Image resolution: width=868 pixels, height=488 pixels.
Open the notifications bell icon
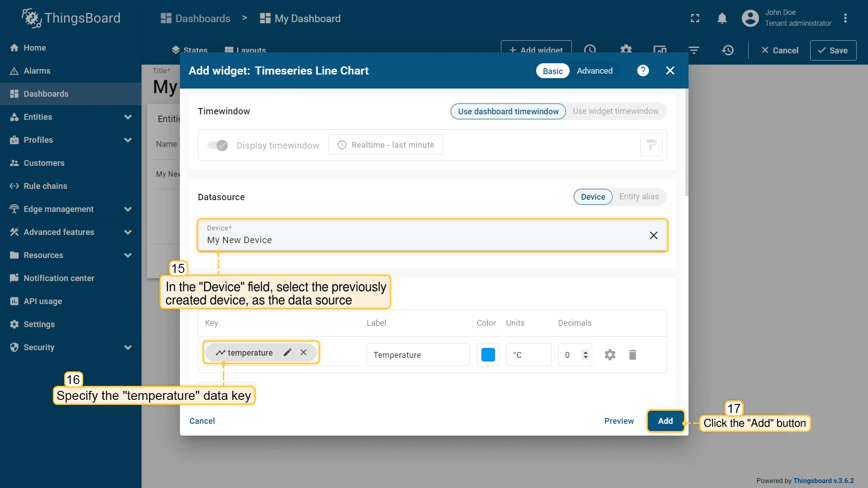722,18
